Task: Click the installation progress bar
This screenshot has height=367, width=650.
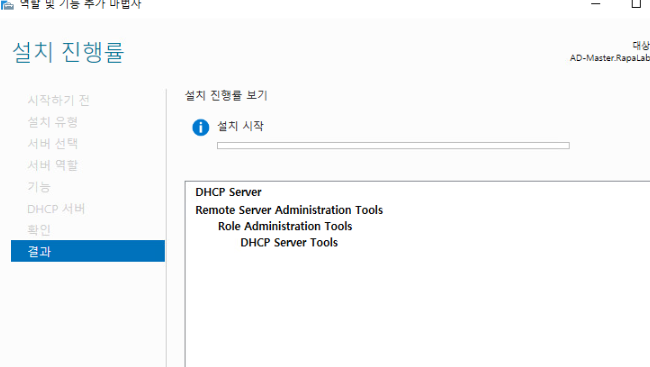Action: pos(393,146)
